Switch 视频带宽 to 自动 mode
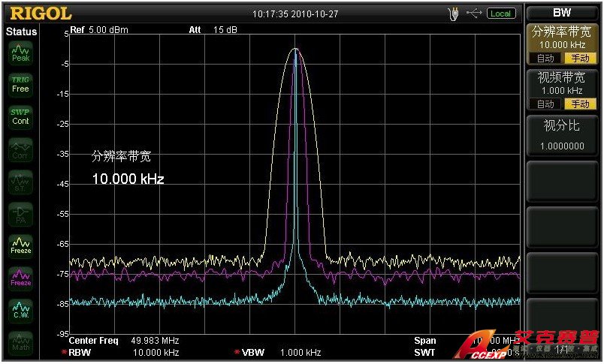Screen dimensions: 604x364 click(545, 104)
